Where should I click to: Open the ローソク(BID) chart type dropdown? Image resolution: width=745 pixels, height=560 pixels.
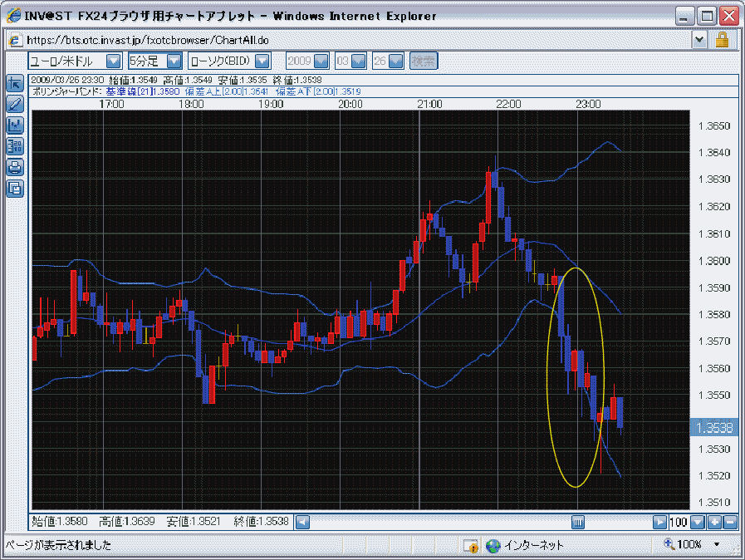coord(262,61)
